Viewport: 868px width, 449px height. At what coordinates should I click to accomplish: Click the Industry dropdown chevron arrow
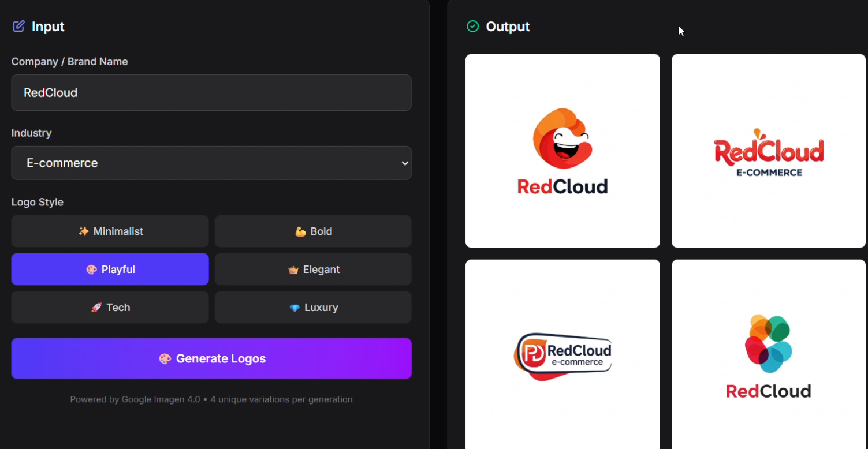click(405, 163)
